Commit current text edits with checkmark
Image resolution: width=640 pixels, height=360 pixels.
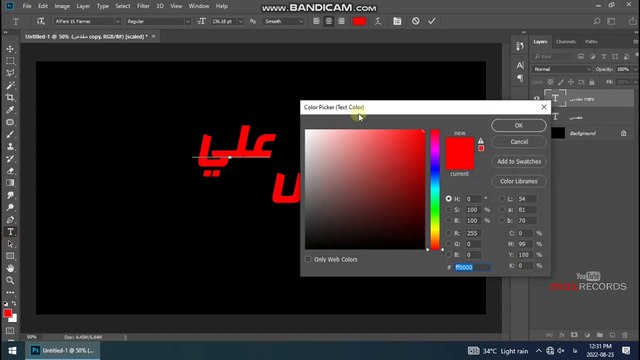pyautogui.click(x=432, y=21)
